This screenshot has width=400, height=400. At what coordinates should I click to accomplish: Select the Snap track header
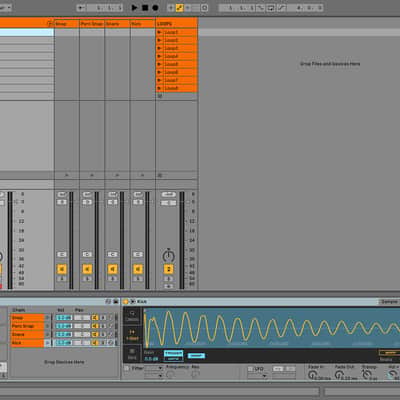point(67,24)
